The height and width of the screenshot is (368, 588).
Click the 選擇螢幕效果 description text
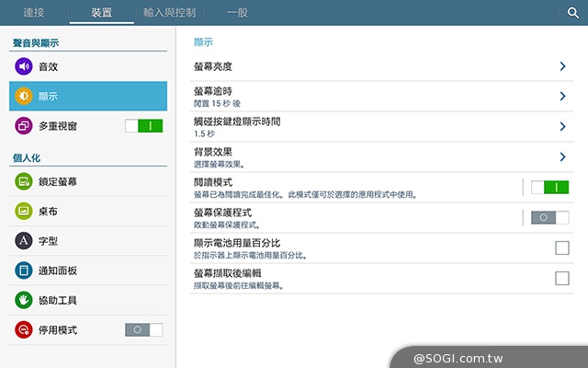[x=220, y=164]
